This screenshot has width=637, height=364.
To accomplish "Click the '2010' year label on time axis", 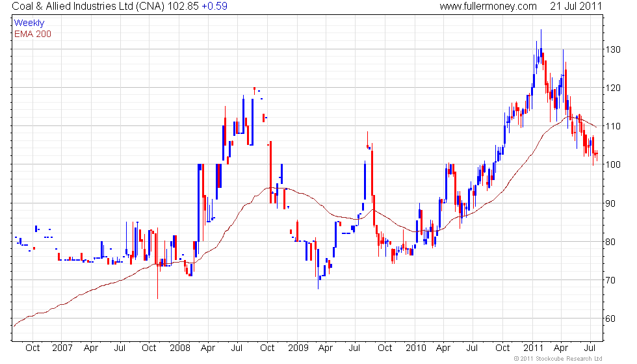I will [416, 348].
